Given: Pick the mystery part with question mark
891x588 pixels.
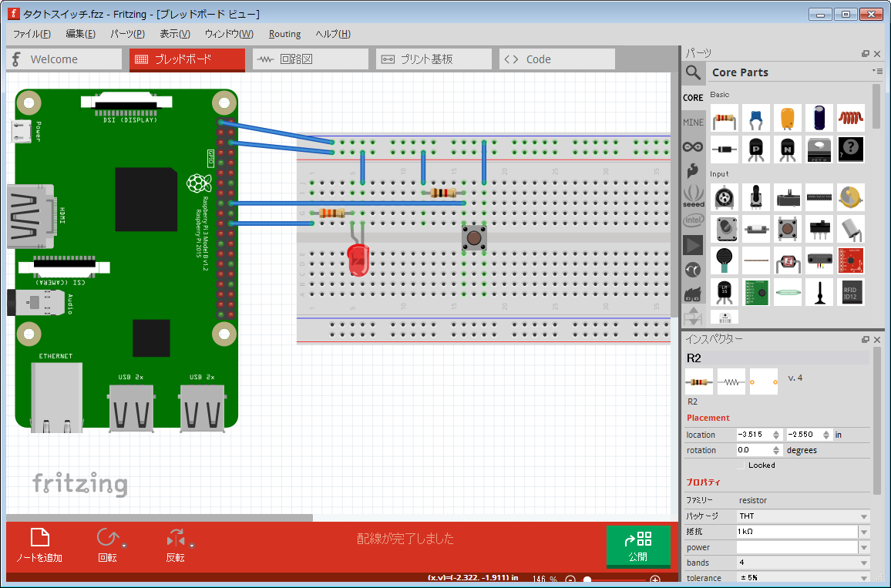Looking at the screenshot, I should (x=851, y=150).
